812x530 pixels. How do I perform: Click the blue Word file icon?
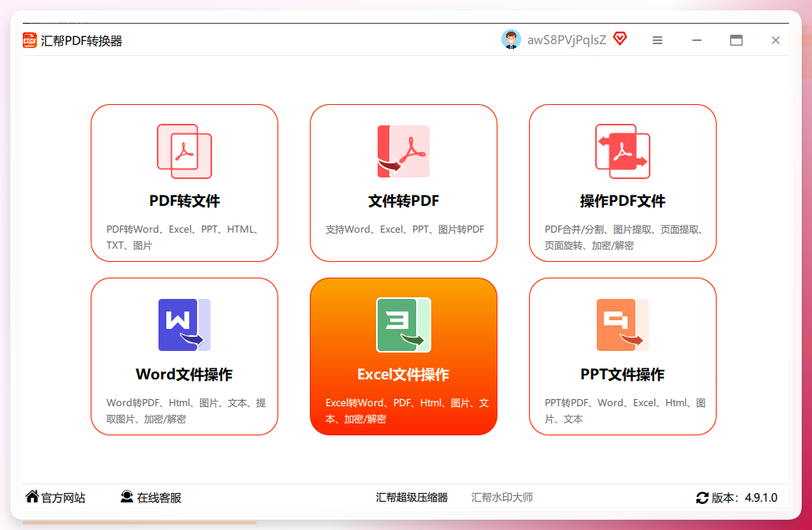tap(184, 325)
